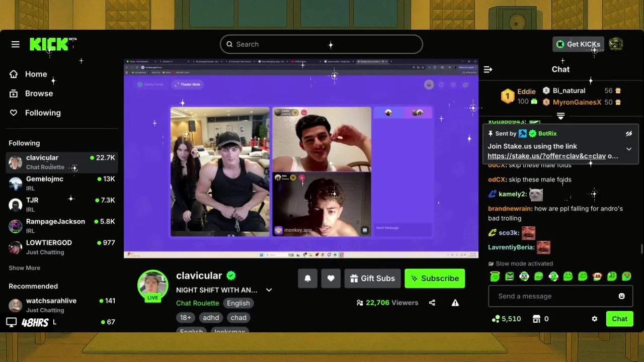This screenshot has width=644, height=362.
Task: Click the Browse icon in the sidebar
Action: [14, 94]
